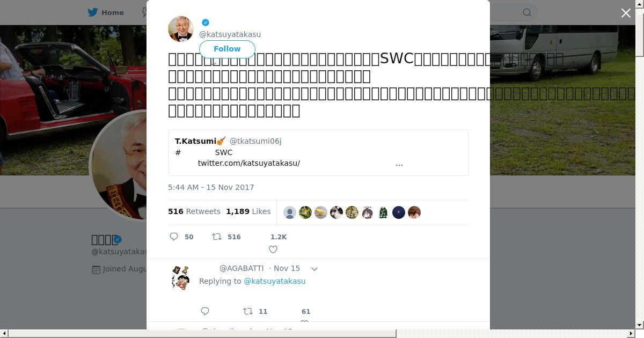Open the AGABATTI user avatar
The height and width of the screenshot is (338, 644).
[181, 278]
